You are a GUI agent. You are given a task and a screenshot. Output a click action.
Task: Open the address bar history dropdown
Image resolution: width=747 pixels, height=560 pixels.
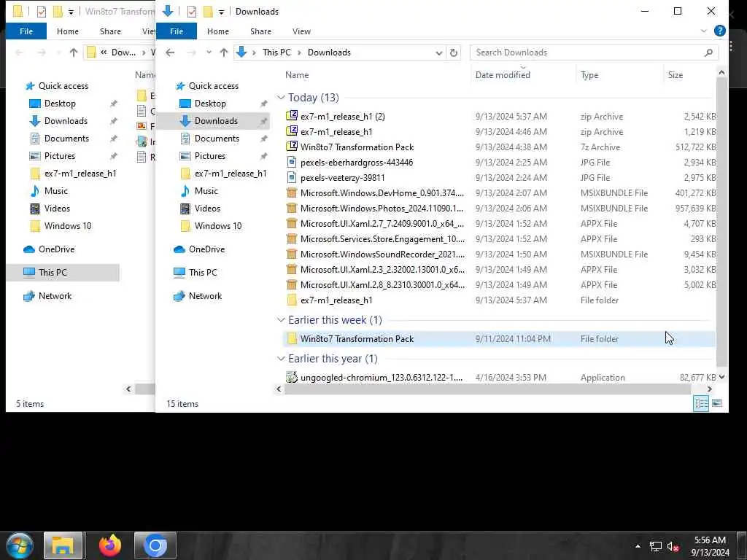438,52
